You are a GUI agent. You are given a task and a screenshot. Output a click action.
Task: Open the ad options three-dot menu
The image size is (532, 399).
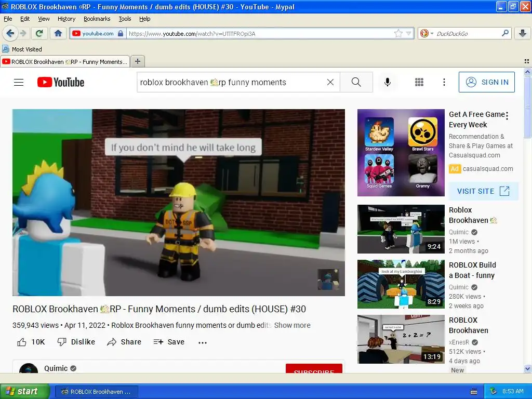point(507,116)
